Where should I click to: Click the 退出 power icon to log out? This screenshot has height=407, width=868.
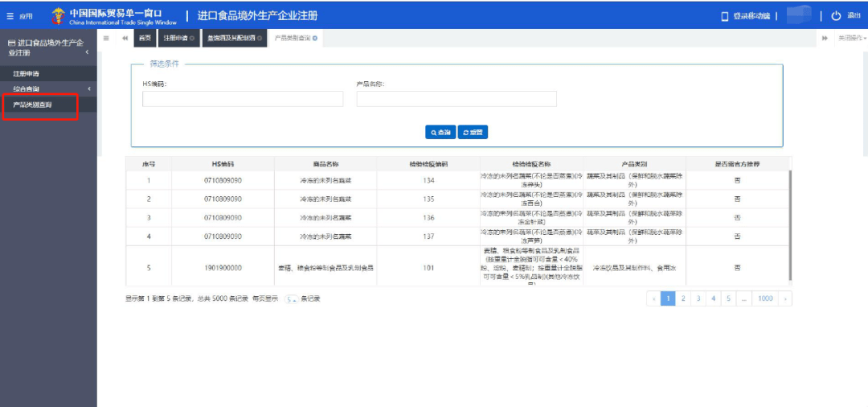[836, 16]
